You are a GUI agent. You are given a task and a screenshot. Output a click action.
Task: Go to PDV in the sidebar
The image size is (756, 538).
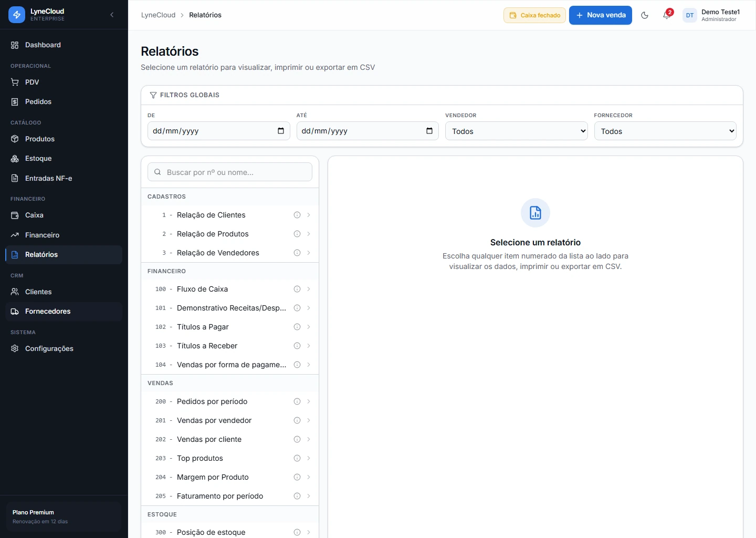click(64, 82)
